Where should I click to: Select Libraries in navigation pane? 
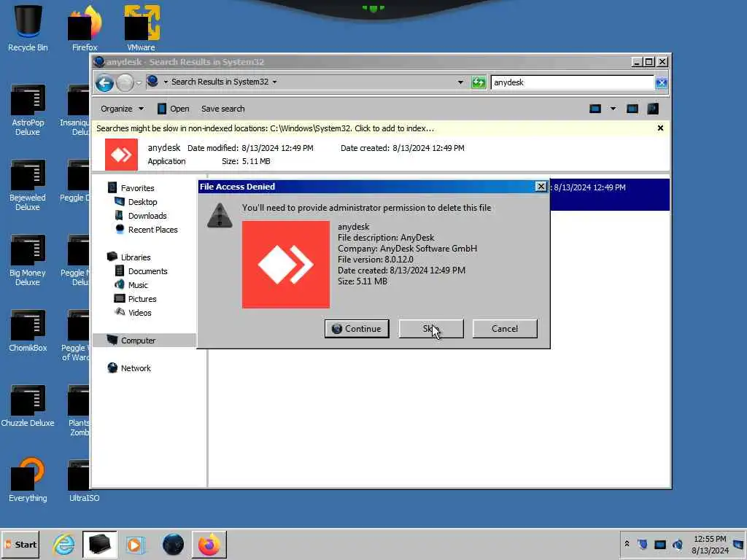(135, 257)
